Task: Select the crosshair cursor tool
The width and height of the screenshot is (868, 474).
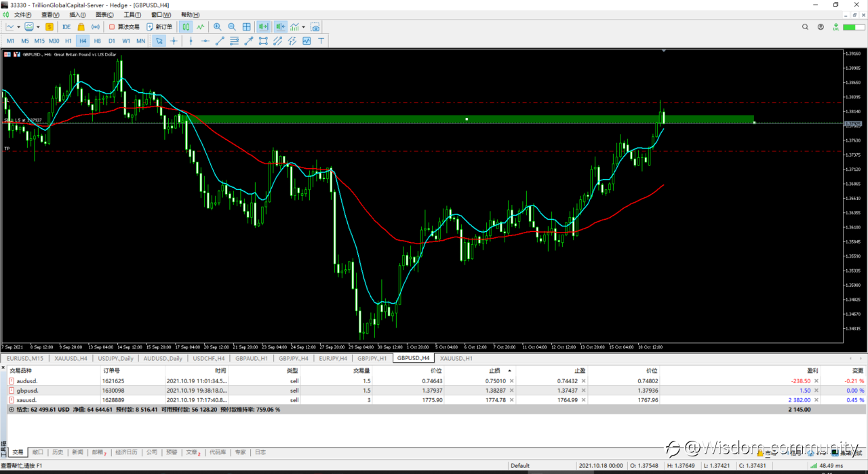Action: (x=174, y=41)
